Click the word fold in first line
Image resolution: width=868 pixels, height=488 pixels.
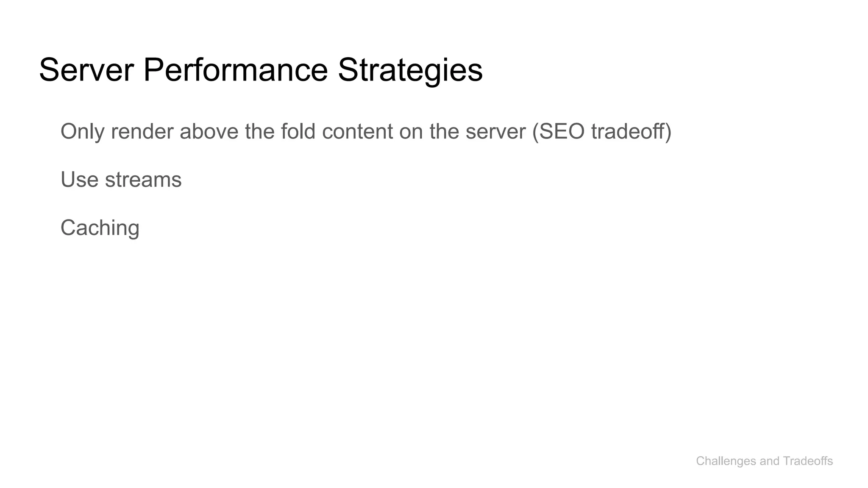click(298, 131)
